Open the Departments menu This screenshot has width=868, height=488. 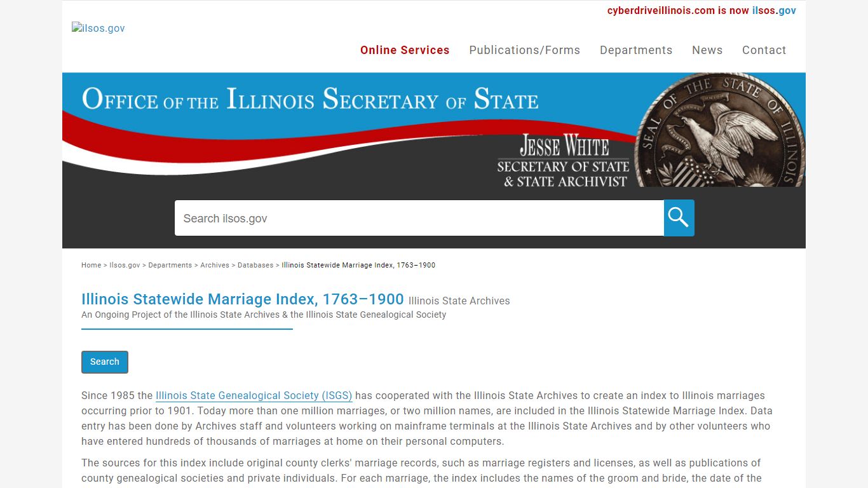pos(636,50)
